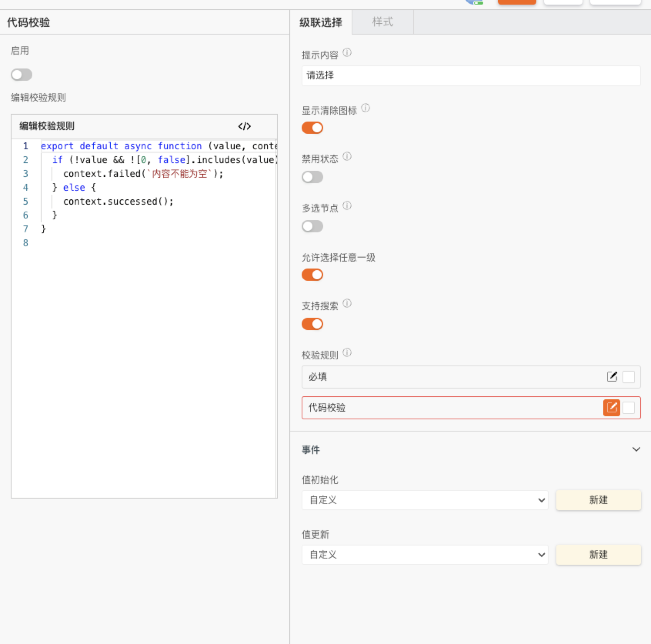Enable the 禁用状态 switch
The image size is (651, 644).
coord(312,177)
